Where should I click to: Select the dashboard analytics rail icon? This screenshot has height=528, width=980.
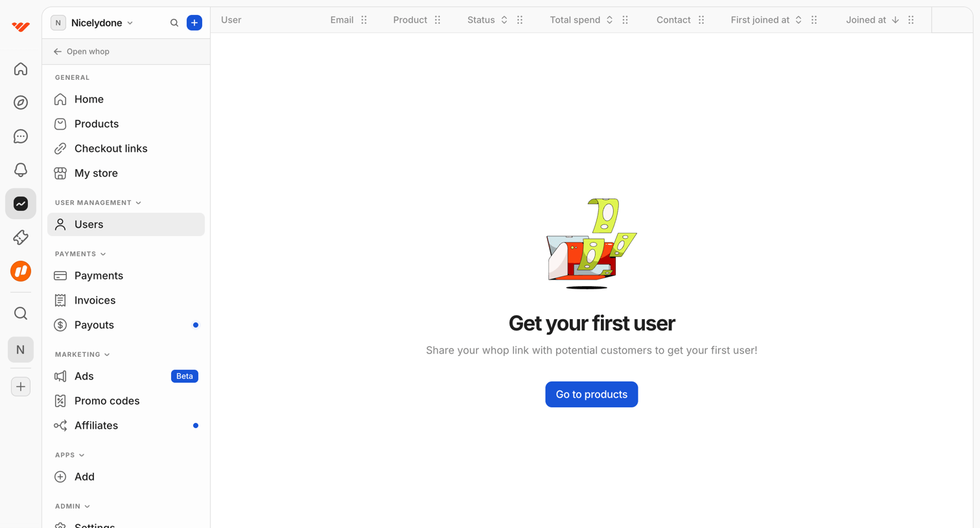point(21,204)
